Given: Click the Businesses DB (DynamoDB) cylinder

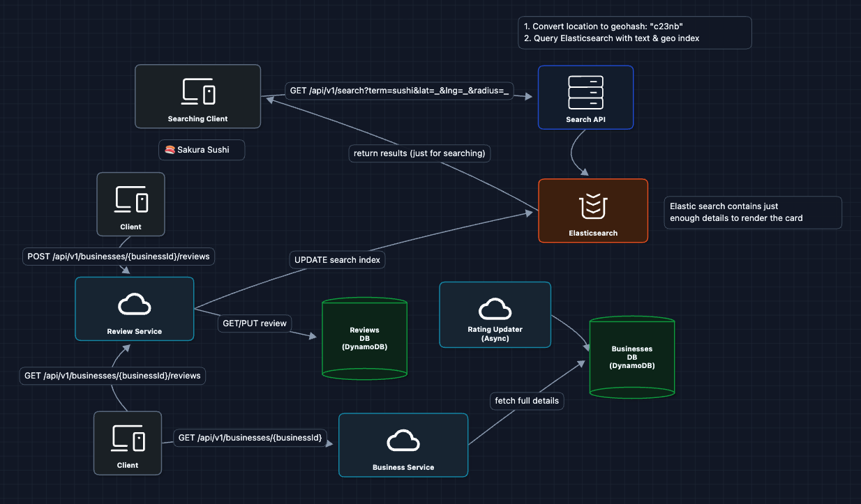Looking at the screenshot, I should coord(631,357).
